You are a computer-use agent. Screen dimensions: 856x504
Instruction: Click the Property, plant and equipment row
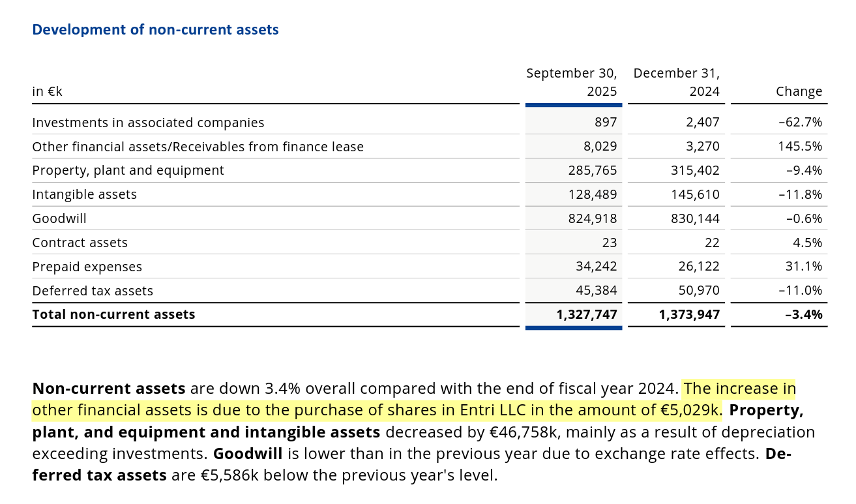128,170
